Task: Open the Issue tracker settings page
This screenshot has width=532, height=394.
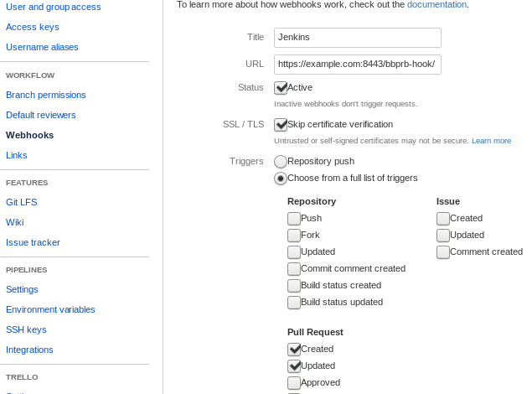Action: (33, 242)
